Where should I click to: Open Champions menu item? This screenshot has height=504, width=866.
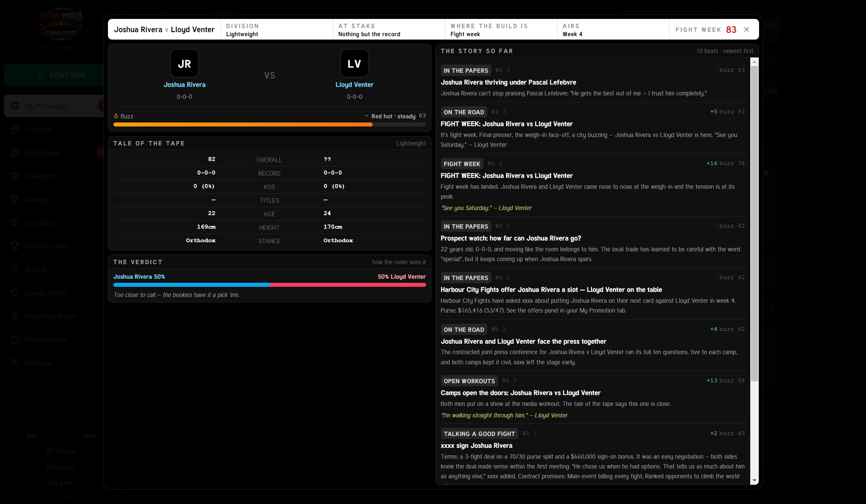[x=54, y=176]
